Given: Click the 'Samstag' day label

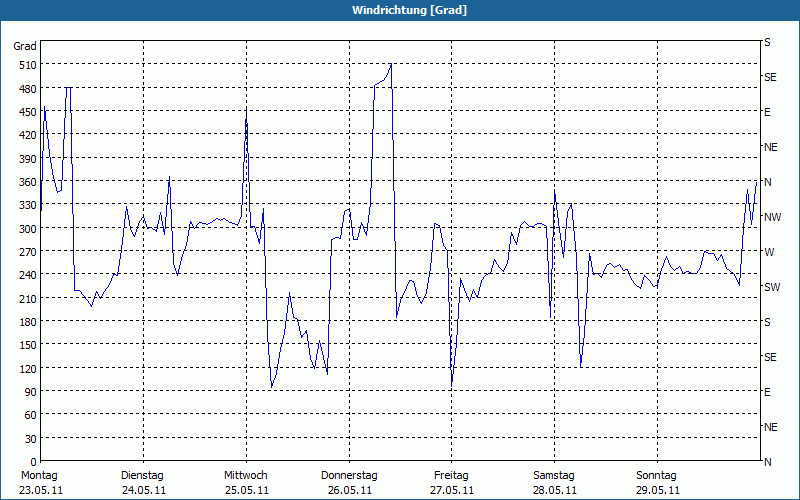Looking at the screenshot, I should click(554, 476).
